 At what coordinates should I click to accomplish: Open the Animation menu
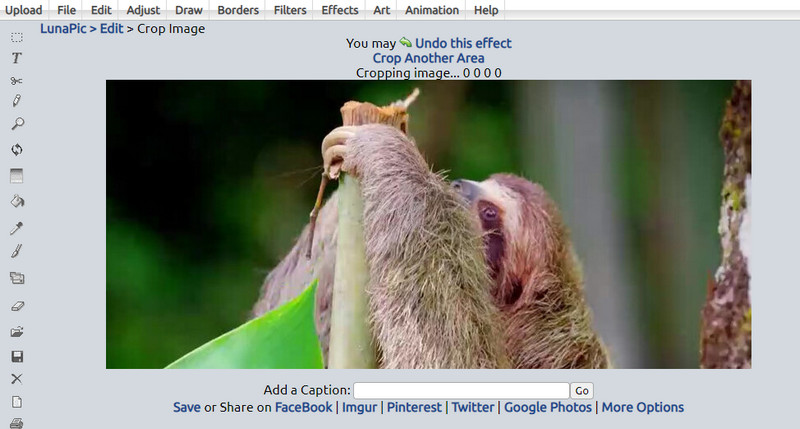[x=432, y=10]
